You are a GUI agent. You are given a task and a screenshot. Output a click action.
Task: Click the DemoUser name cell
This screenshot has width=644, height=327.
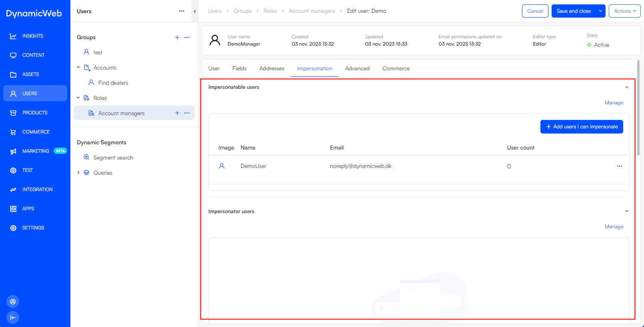point(254,166)
